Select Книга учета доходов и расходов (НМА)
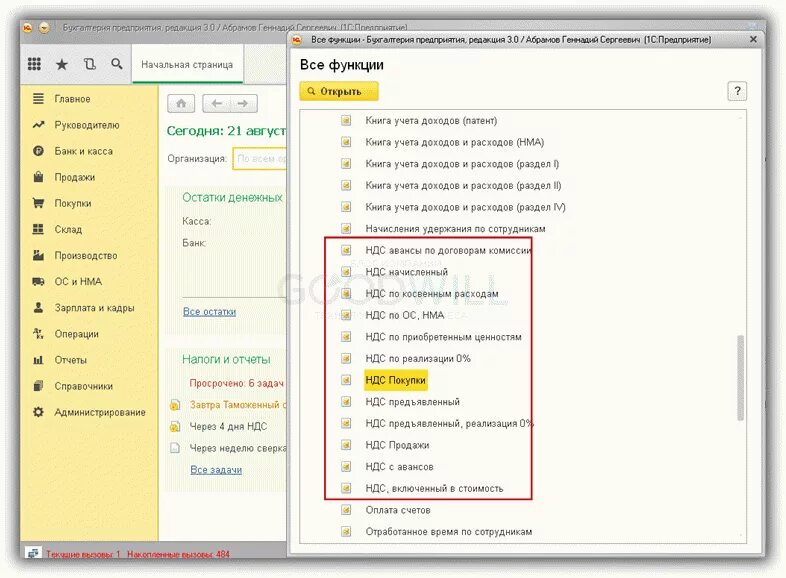This screenshot has height=578, width=786. coord(455,142)
